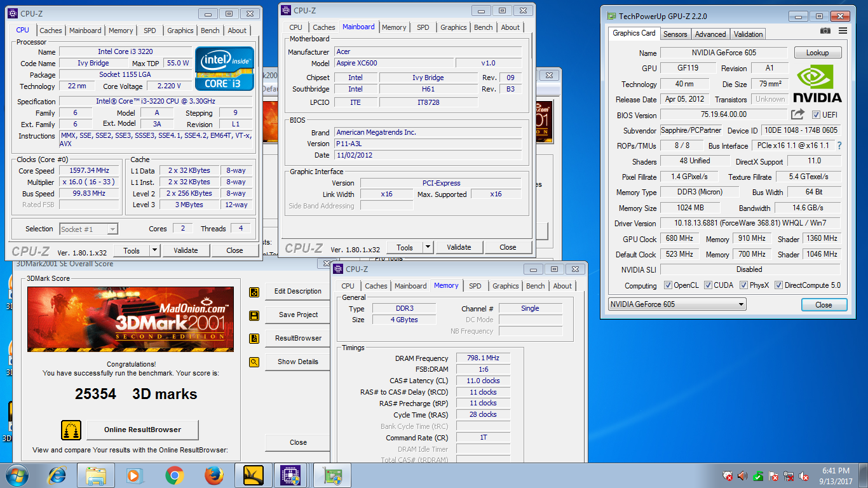The width and height of the screenshot is (868, 488).
Task: Click the GPU-Z title bar app icon
Action: coord(612,16)
